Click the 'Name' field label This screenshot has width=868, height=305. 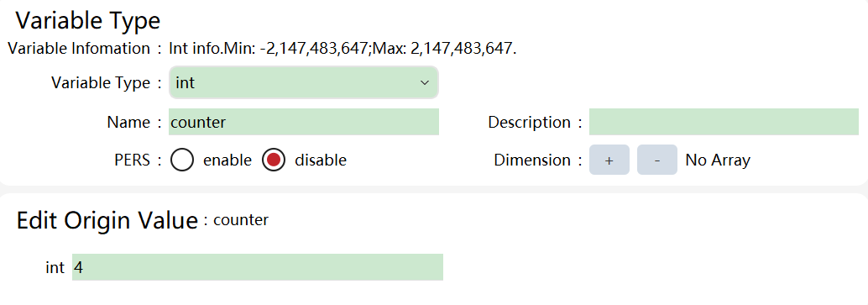tap(128, 122)
